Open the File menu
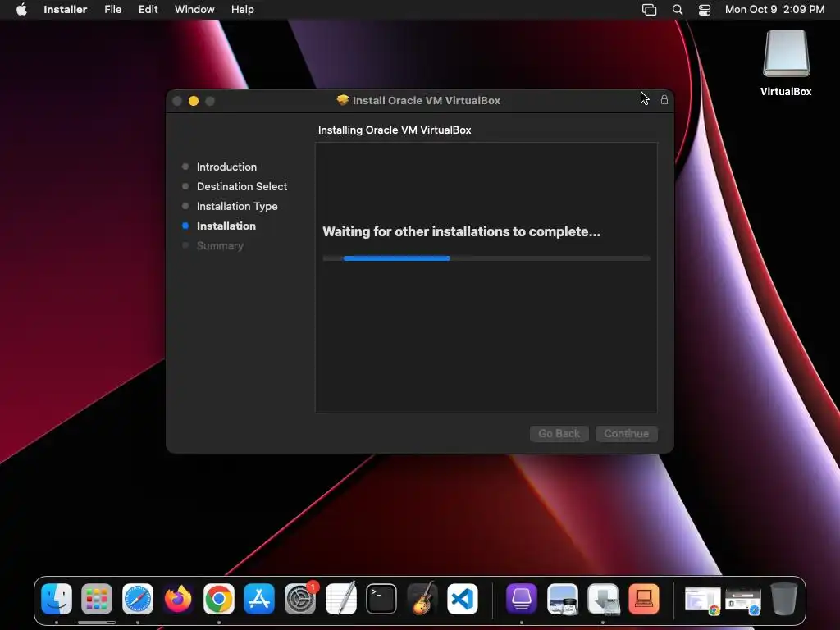This screenshot has width=840, height=630. coord(113,10)
